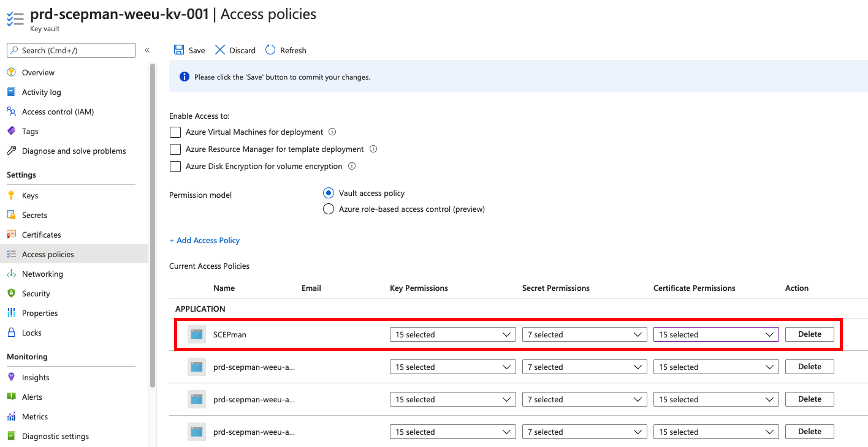Click the Overview key vault icon
Screen dimensions: 868x447
(x=11, y=72)
